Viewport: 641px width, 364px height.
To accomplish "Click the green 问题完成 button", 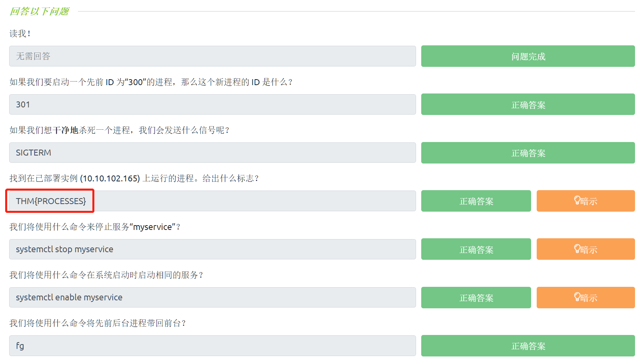I will click(x=528, y=56).
